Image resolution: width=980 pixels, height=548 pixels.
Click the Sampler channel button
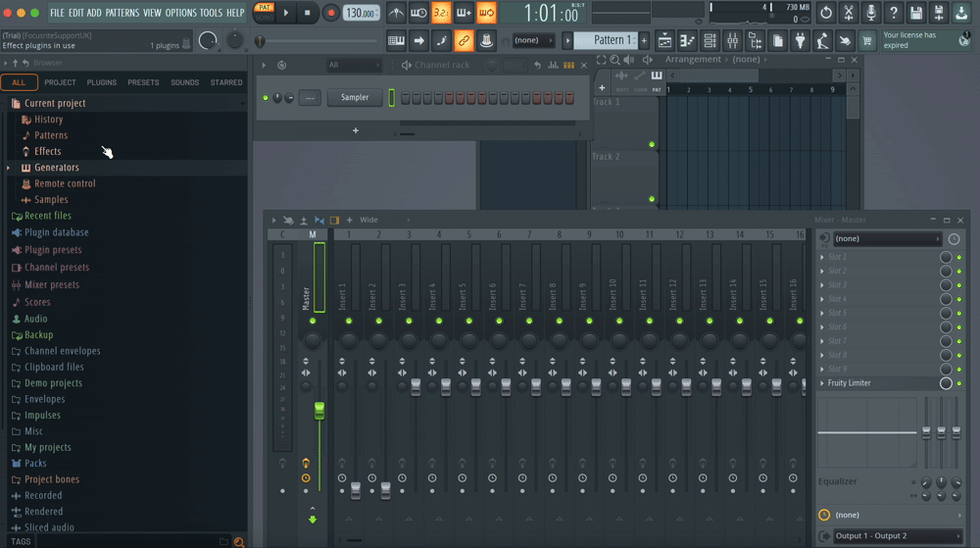click(355, 97)
